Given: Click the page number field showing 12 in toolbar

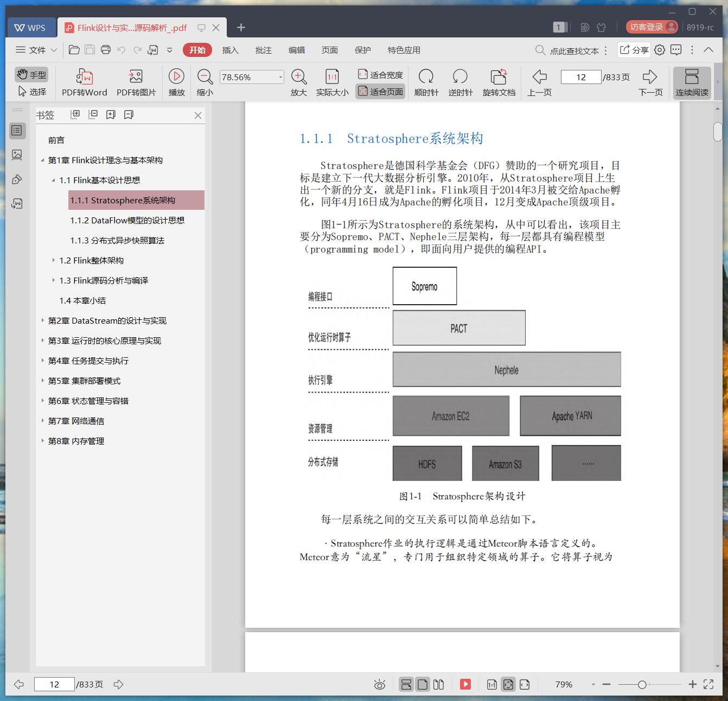Looking at the screenshot, I should [x=580, y=77].
